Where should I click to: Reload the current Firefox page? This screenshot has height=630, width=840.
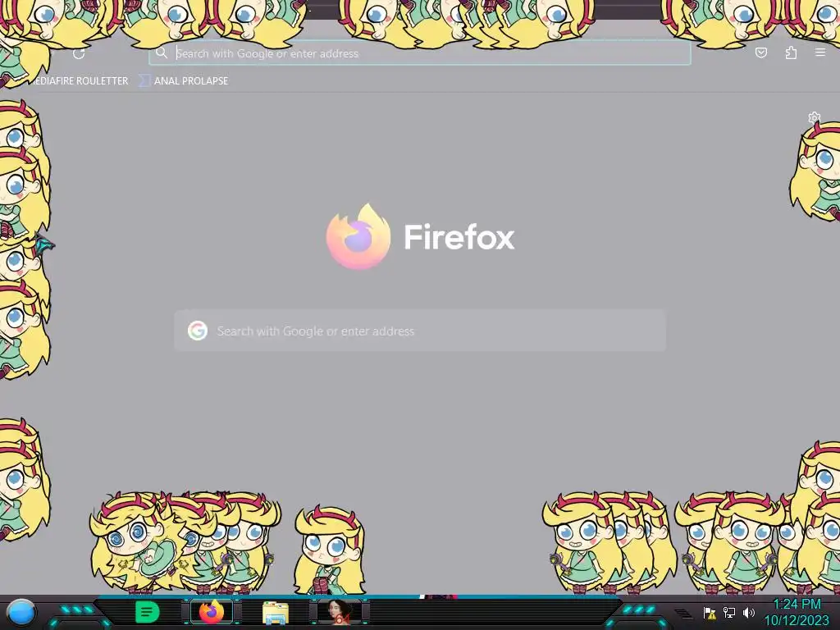click(79, 53)
